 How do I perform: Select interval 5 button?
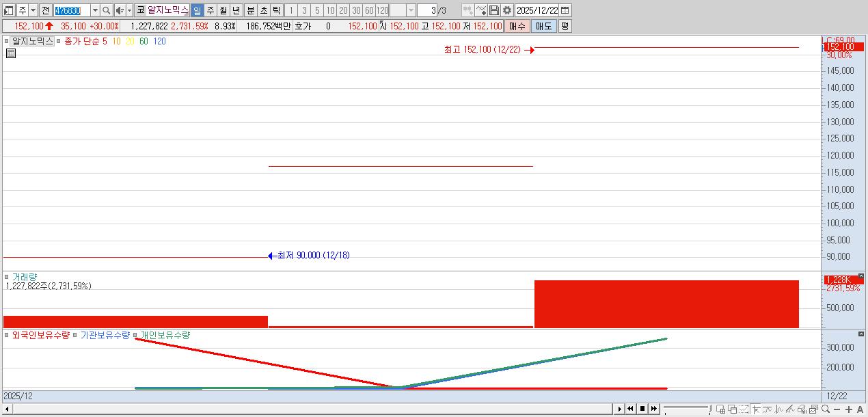point(317,10)
